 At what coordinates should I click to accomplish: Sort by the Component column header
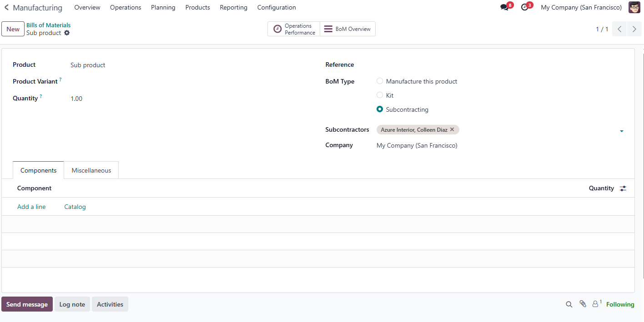[x=35, y=188]
